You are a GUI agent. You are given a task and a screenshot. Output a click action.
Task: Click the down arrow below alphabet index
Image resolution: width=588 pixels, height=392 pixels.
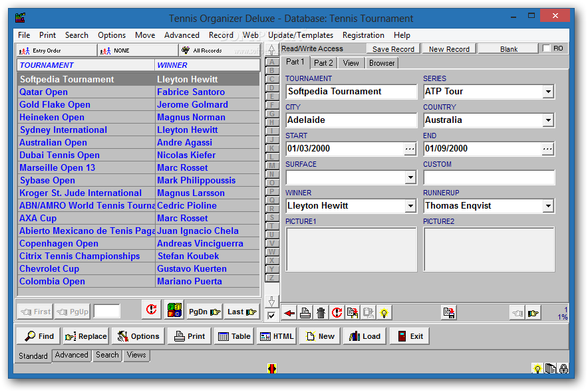[272, 302]
